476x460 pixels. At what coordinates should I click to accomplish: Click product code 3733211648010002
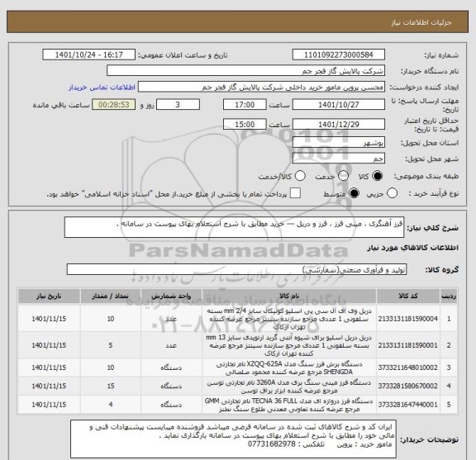(x=408, y=368)
